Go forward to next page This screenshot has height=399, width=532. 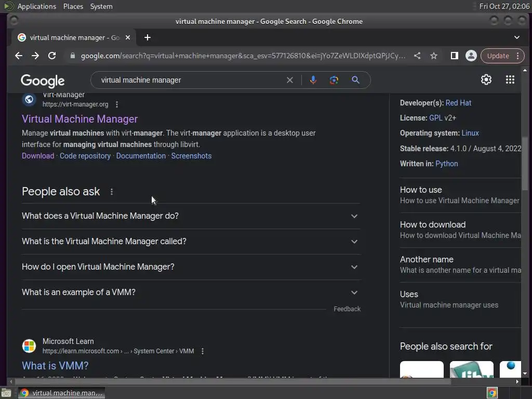(35, 56)
